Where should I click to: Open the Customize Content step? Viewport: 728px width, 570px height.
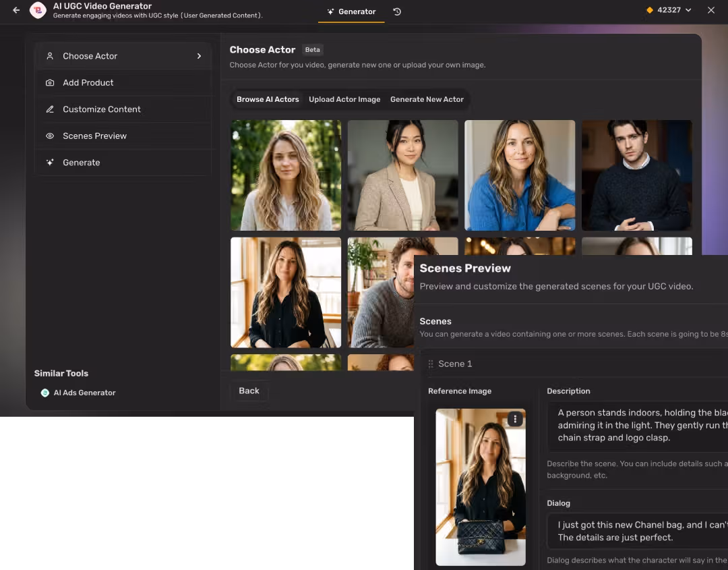tap(123, 109)
